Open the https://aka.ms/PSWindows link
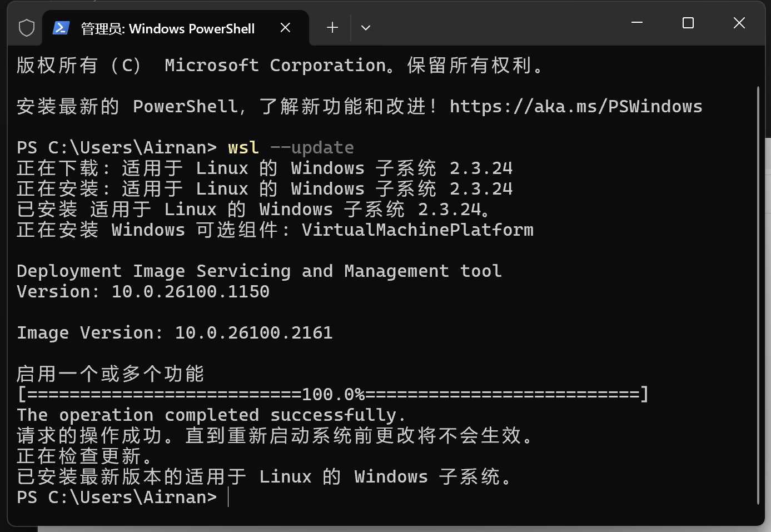The width and height of the screenshot is (771, 532). (x=575, y=106)
